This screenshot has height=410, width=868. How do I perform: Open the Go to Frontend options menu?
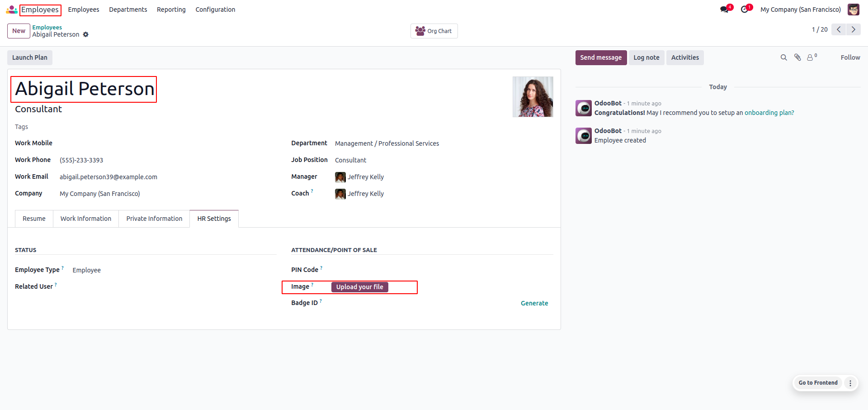[850, 383]
